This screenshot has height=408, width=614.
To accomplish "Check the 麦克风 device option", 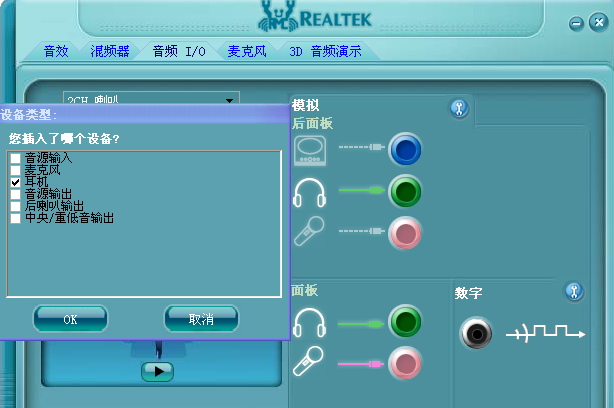I will click(x=15, y=170).
